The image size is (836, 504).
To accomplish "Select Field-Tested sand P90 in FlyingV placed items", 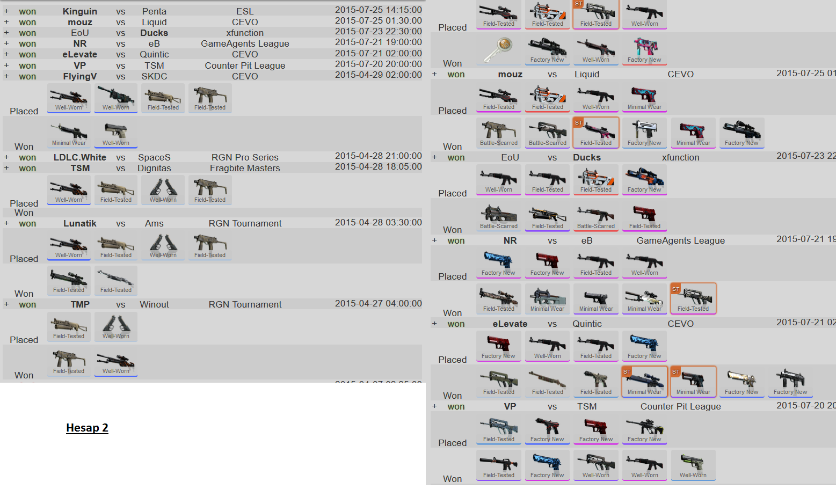I will click(163, 98).
